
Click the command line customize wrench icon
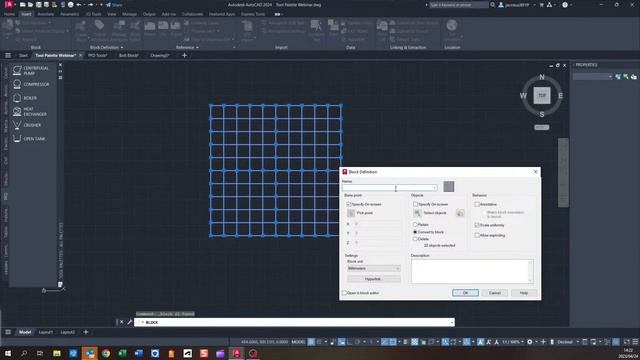[129, 322]
